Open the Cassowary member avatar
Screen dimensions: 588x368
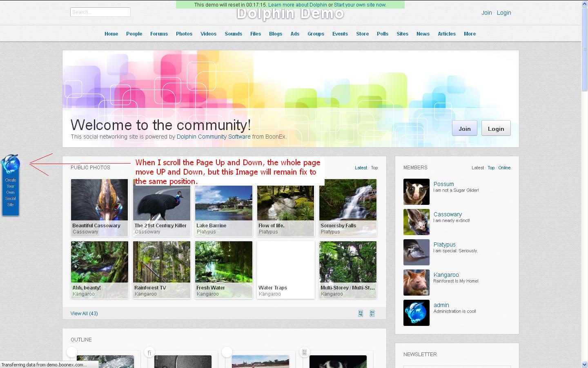pyautogui.click(x=416, y=222)
